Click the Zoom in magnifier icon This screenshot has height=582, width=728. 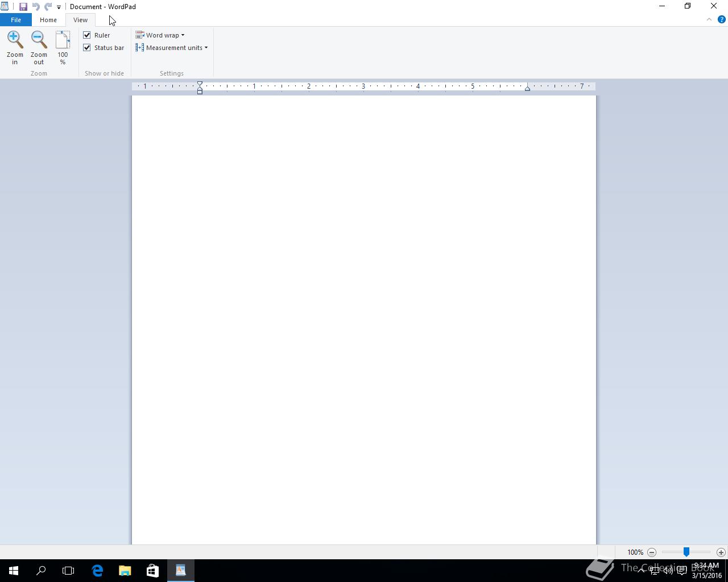point(15,40)
